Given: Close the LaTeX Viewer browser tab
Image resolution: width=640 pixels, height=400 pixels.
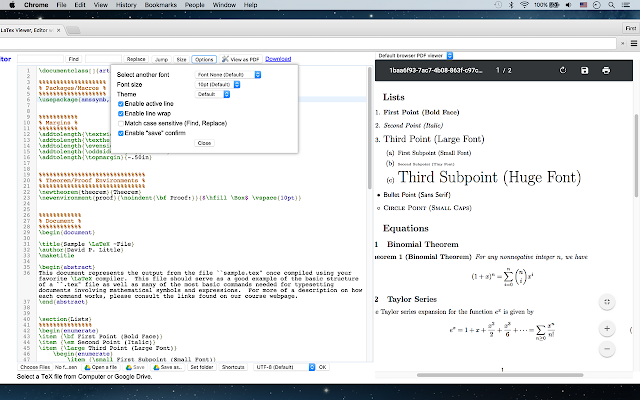Looking at the screenshot, I should [59, 30].
